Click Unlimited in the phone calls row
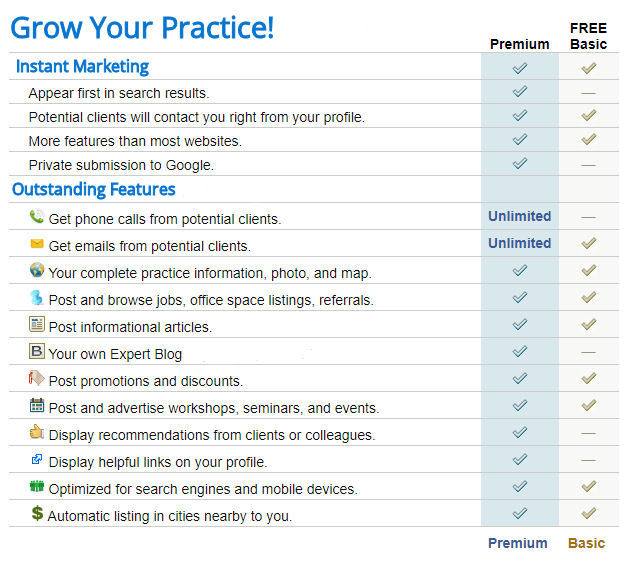Image resolution: width=639 pixels, height=571 pixels. 520,216
